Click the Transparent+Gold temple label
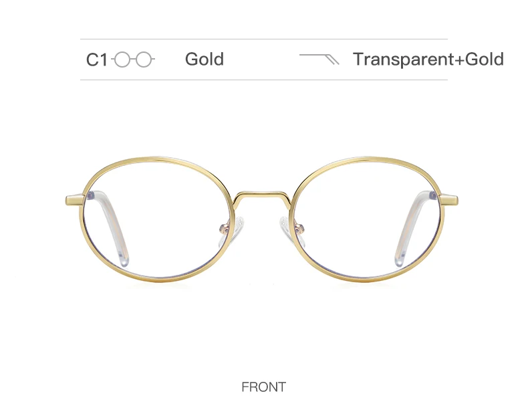The image size is (528, 420). [428, 60]
